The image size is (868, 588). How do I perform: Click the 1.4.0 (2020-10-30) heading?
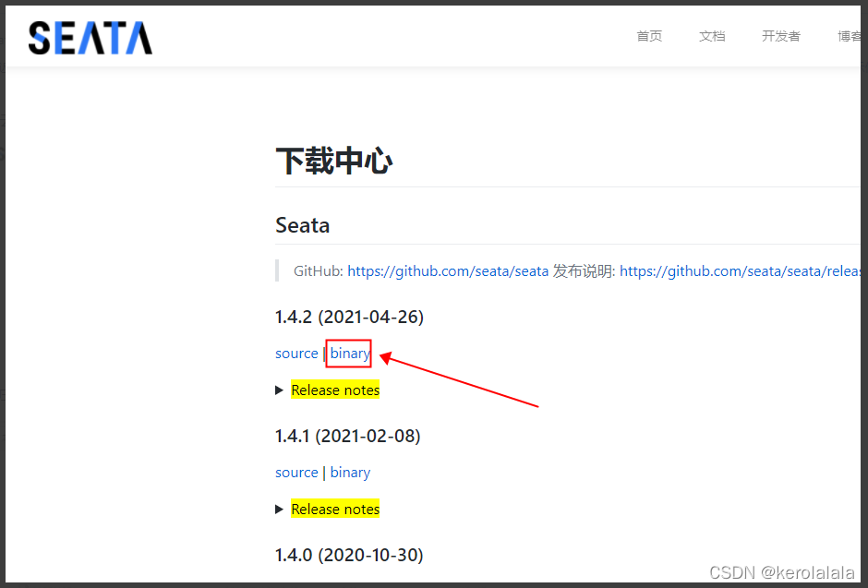point(349,555)
